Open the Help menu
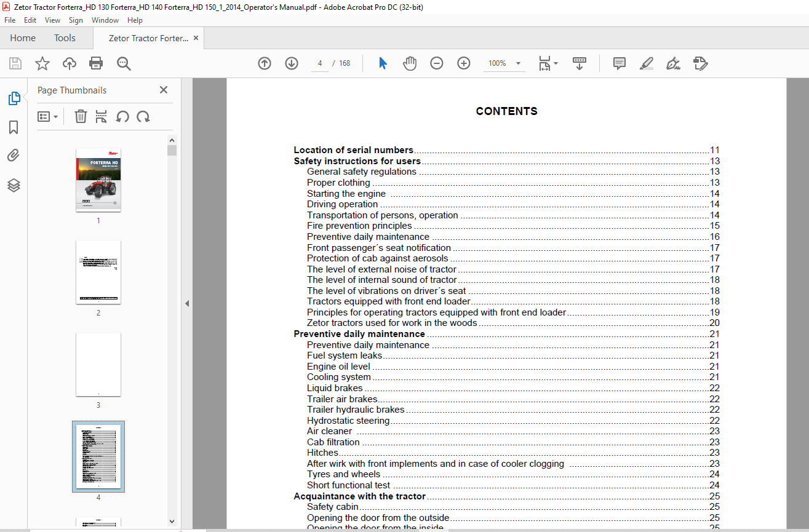This screenshot has height=532, width=809. click(x=135, y=20)
